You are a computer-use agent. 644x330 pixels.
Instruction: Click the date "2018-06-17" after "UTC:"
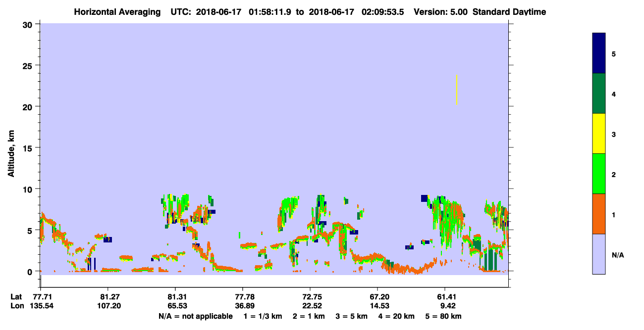pos(219,11)
